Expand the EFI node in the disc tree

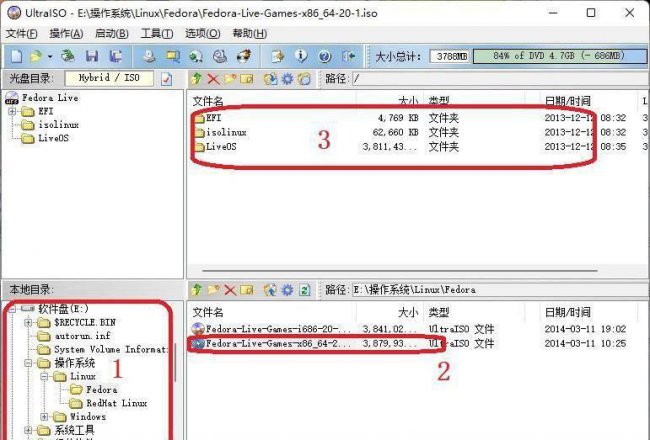tap(12, 111)
